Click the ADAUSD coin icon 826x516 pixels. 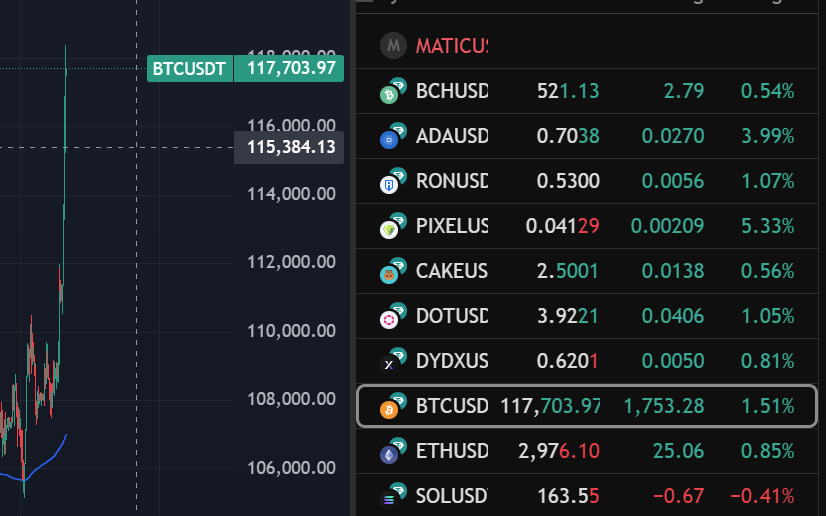click(393, 136)
